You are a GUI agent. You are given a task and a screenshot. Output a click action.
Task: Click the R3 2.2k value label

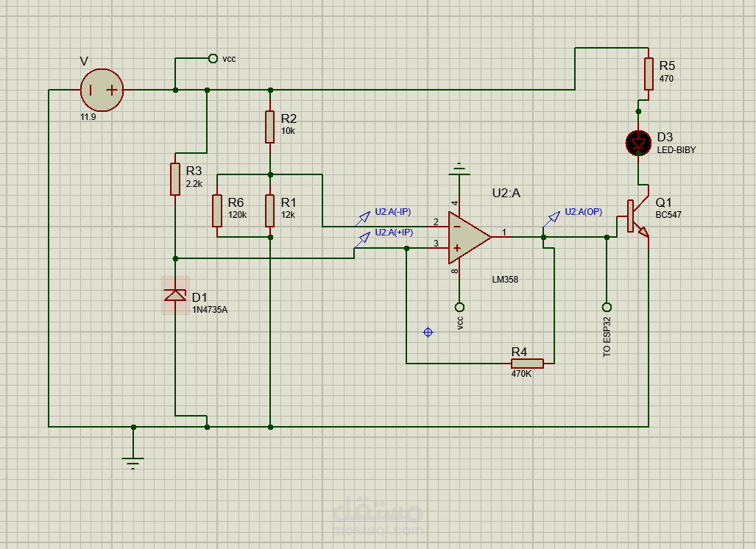tap(194, 184)
